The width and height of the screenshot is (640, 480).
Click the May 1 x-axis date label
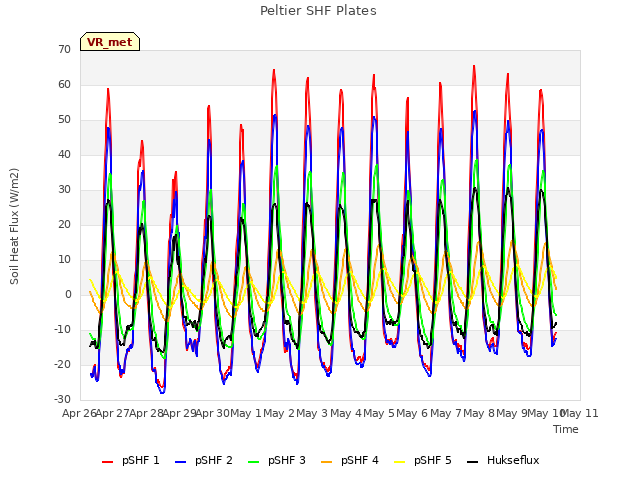coord(246,413)
